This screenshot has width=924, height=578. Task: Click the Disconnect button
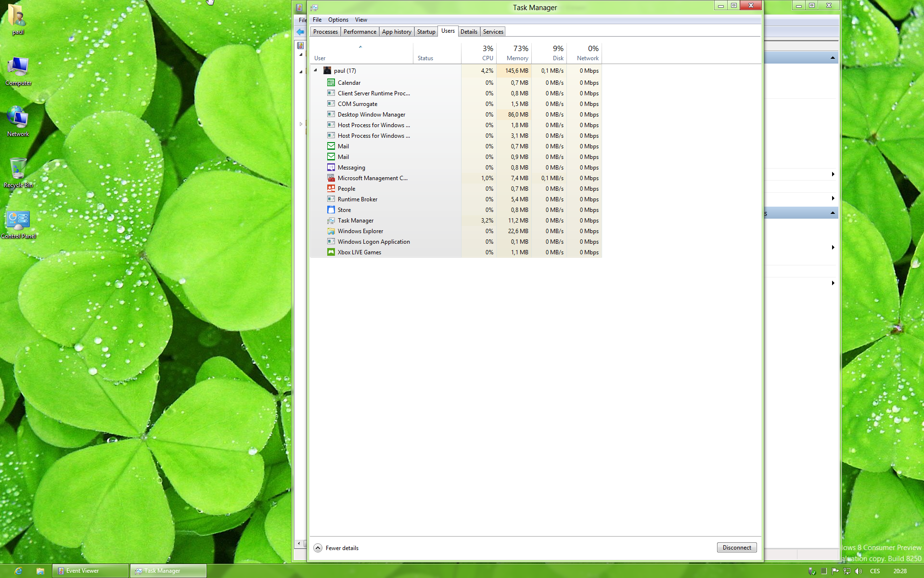737,548
